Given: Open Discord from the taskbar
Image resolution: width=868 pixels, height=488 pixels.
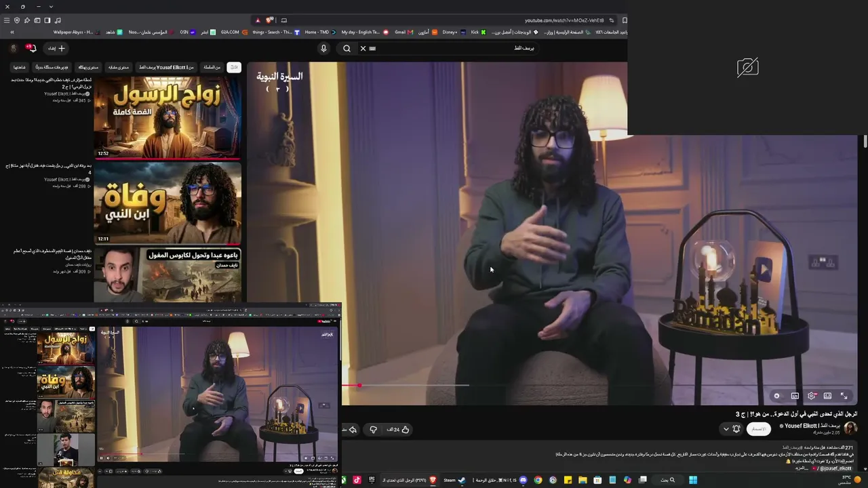Looking at the screenshot, I should 523,480.
